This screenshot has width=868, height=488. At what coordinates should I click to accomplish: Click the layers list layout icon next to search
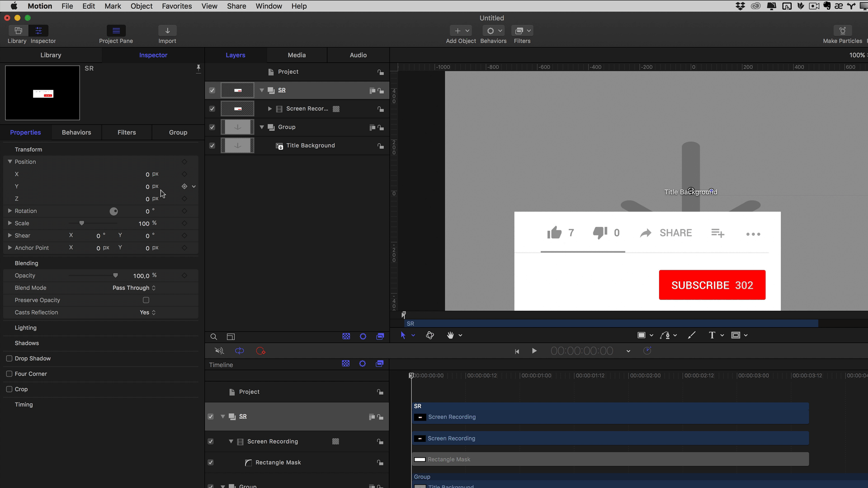click(x=231, y=337)
